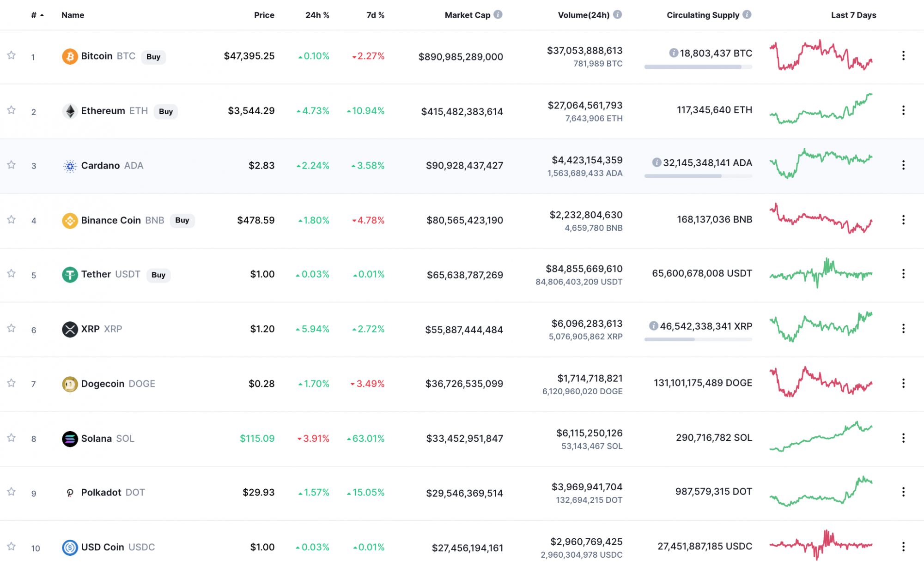Click the Bitcoin circulating supply progress bar
The image size is (924, 572).
click(698, 66)
